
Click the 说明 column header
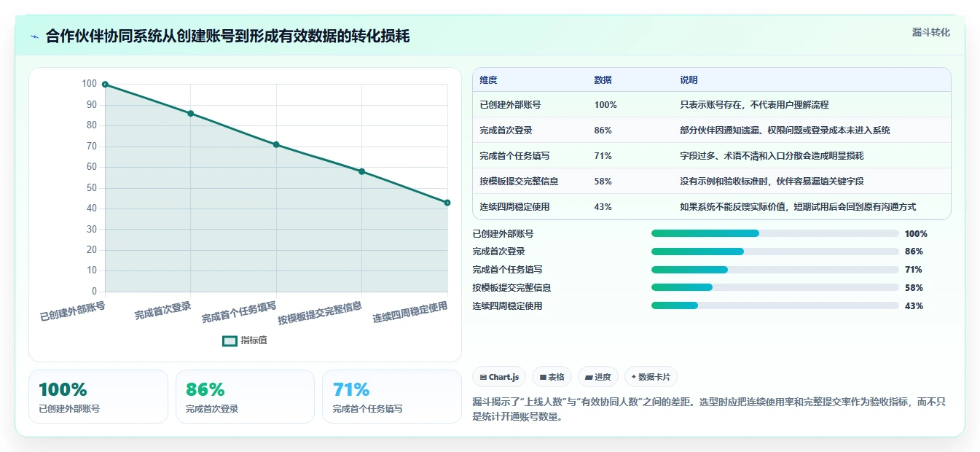tap(689, 79)
